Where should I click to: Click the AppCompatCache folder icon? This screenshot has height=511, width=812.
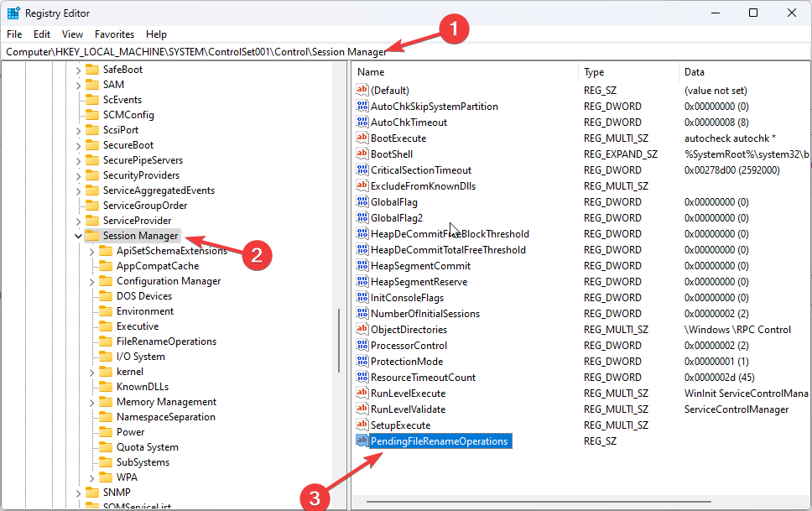(106, 266)
